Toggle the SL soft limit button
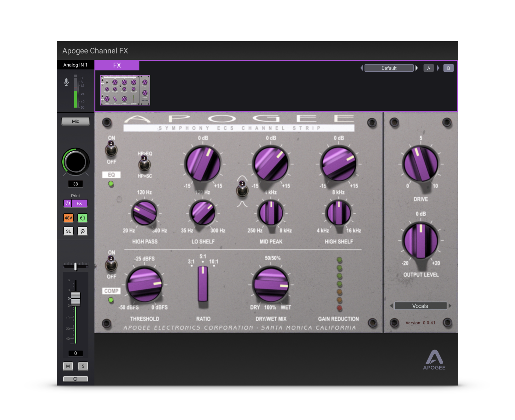The image size is (515, 420). [x=68, y=231]
